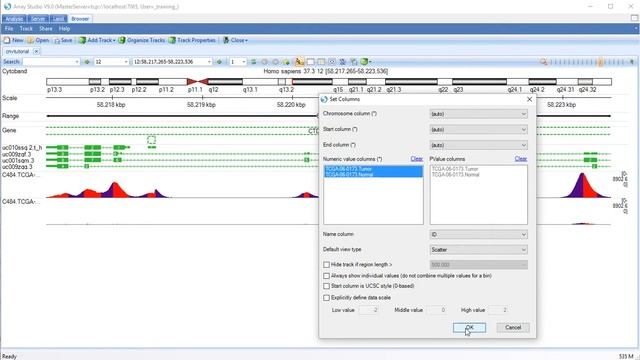Switch to the Server tab
This screenshot has height=360, width=640.
point(38,19)
